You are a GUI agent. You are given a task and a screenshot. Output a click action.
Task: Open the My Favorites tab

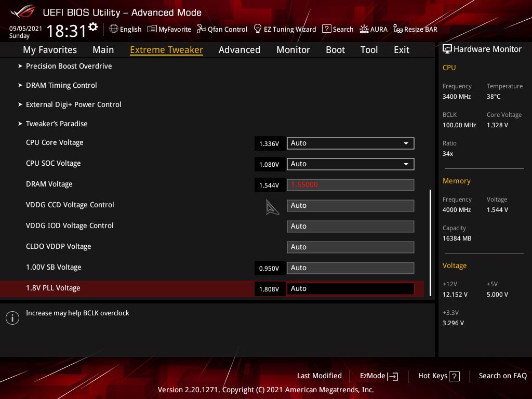[x=50, y=49]
